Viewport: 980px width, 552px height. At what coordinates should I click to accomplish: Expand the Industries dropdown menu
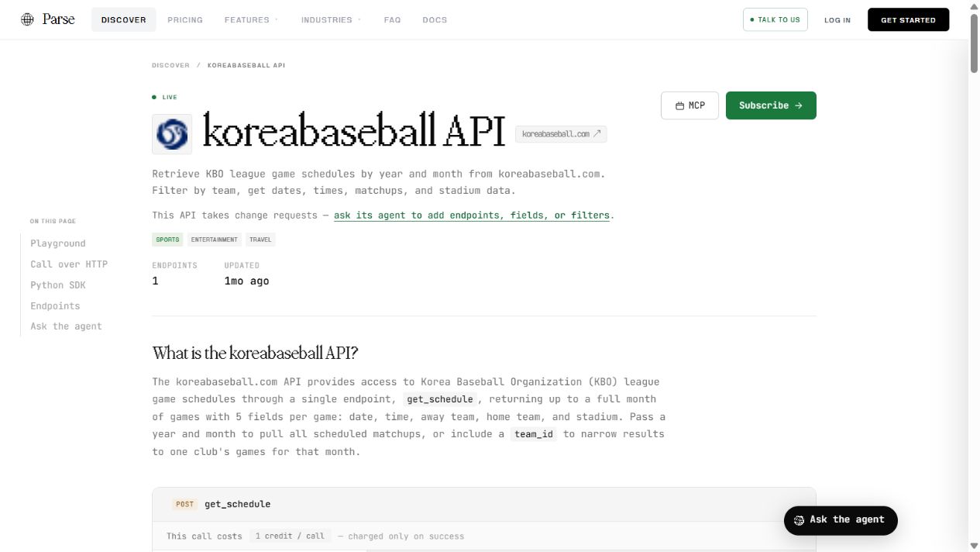[x=331, y=20]
